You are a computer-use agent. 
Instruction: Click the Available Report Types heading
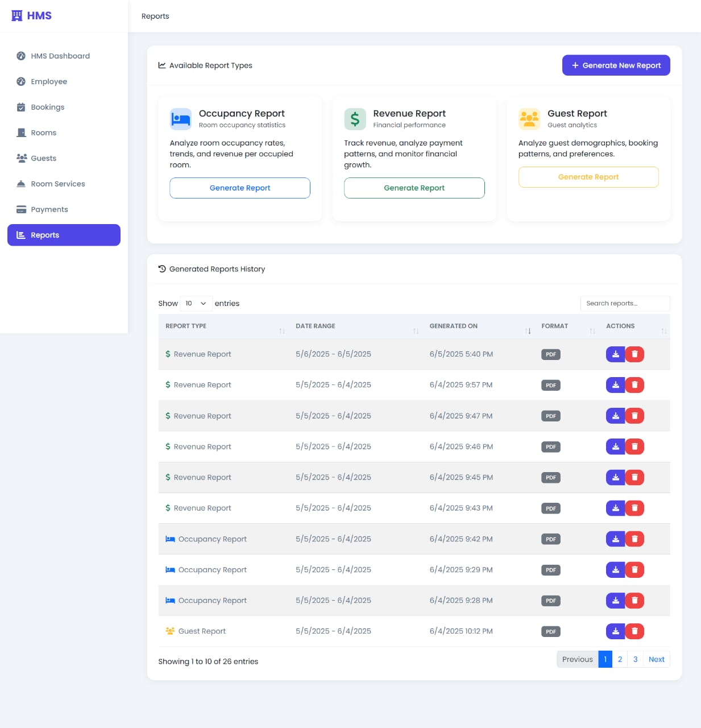(x=210, y=65)
